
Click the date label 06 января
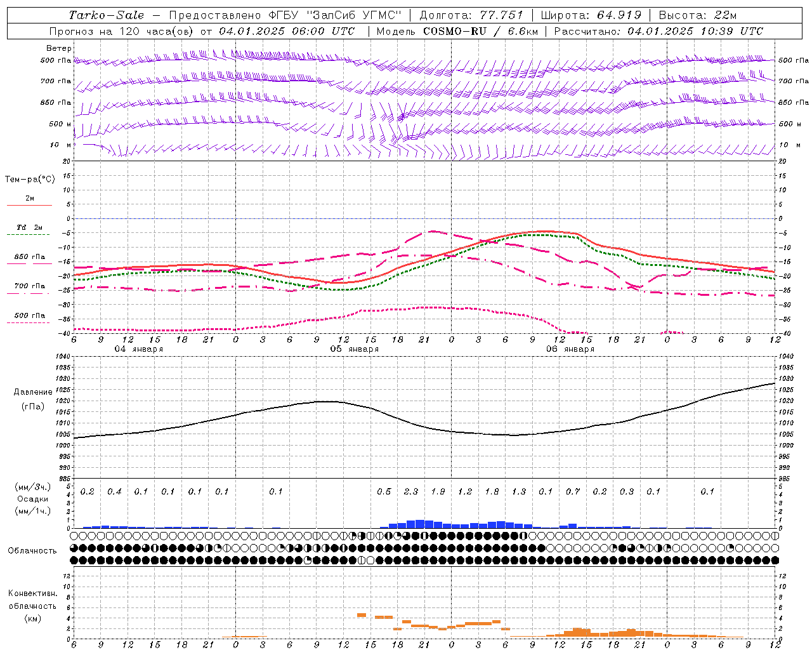570,349
